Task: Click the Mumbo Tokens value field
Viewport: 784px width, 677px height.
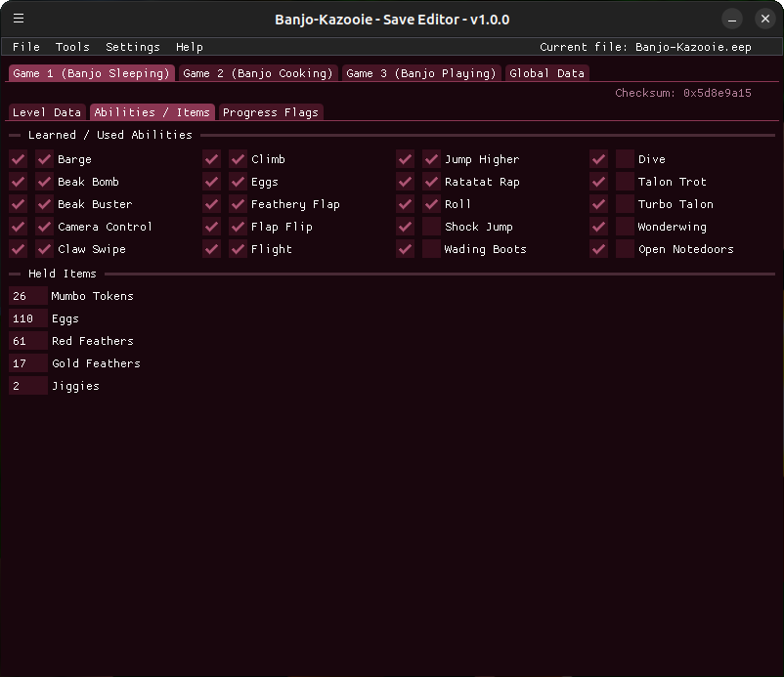Action: pyautogui.click(x=28, y=296)
